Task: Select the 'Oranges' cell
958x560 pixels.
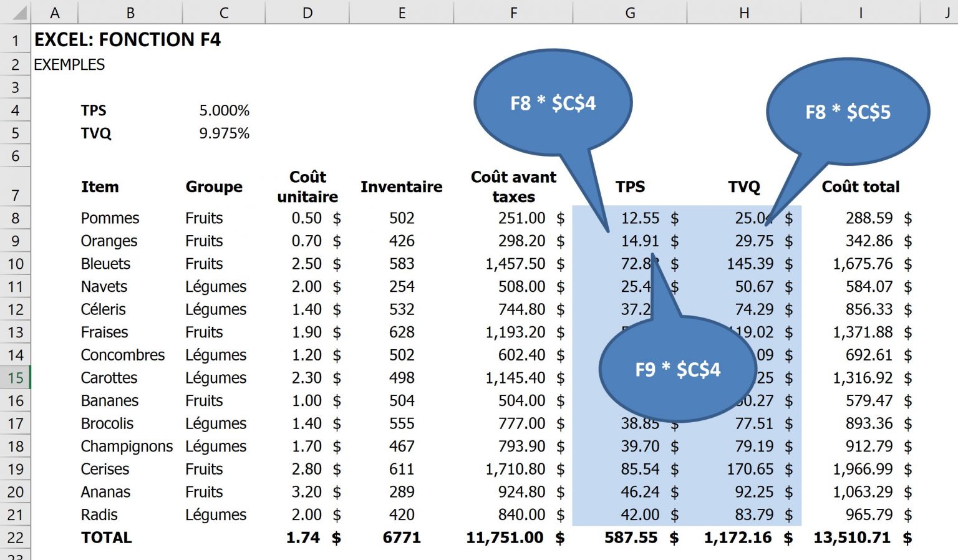Action: (130, 241)
